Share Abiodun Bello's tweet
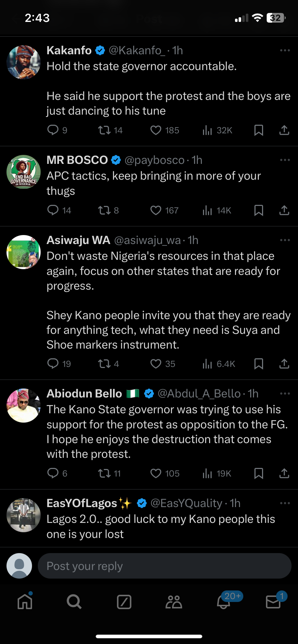The image size is (298, 644). pos(284,473)
